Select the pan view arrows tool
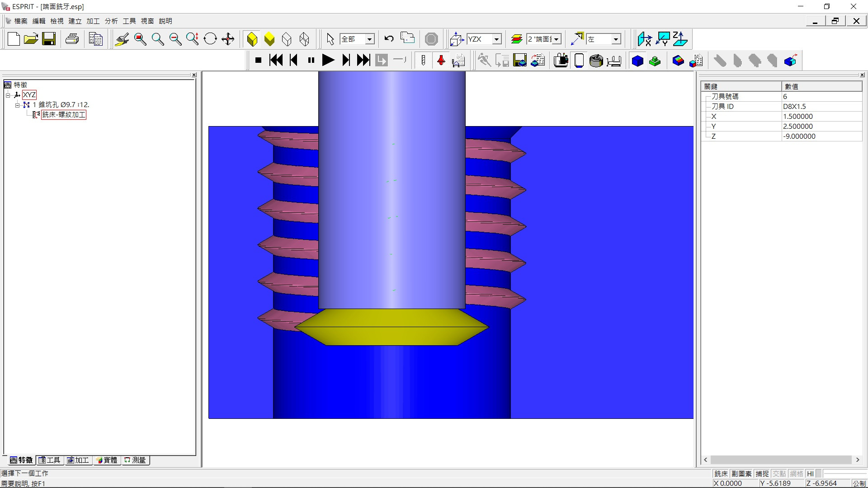Viewport: 868px width, 488px height. point(228,39)
